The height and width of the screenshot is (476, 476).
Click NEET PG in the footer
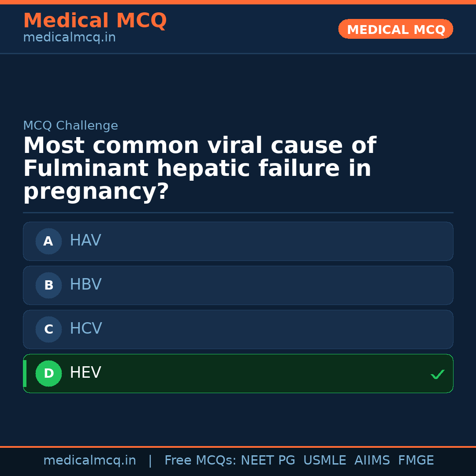(x=268, y=461)
